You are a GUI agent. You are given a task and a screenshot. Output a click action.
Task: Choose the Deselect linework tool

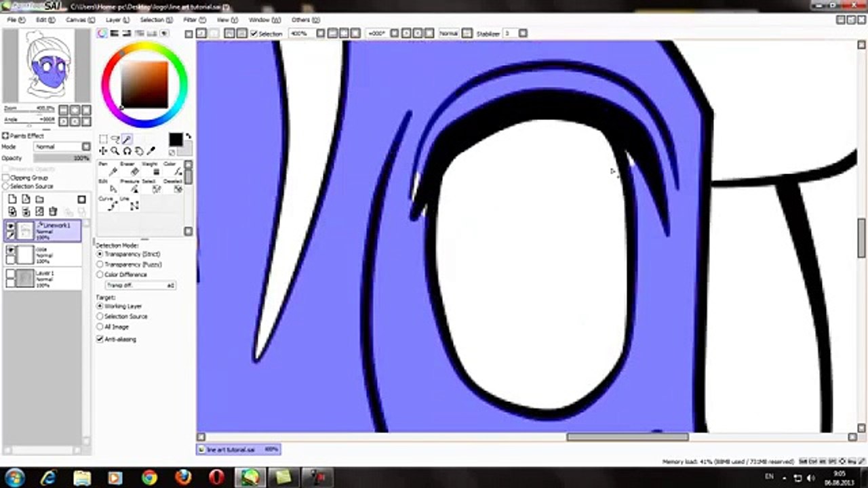[174, 186]
